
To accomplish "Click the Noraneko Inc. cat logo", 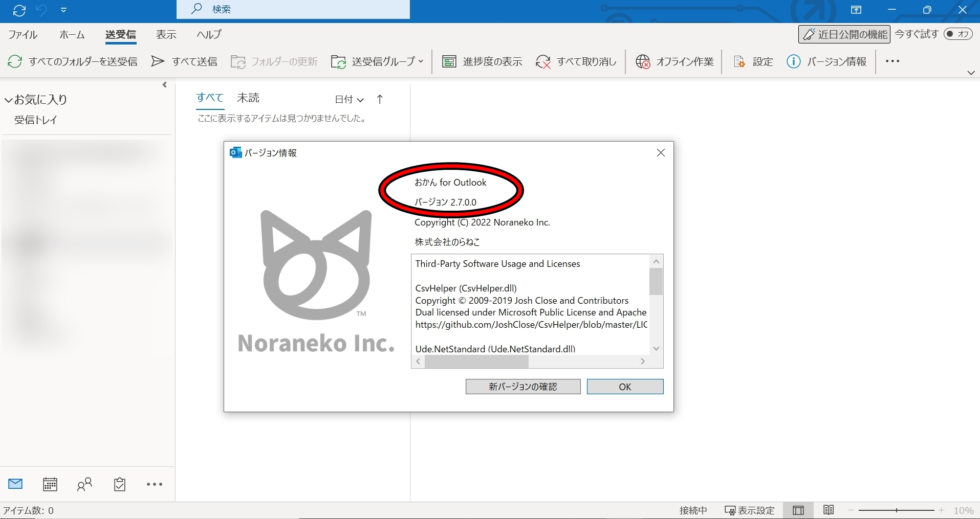I will click(x=316, y=264).
